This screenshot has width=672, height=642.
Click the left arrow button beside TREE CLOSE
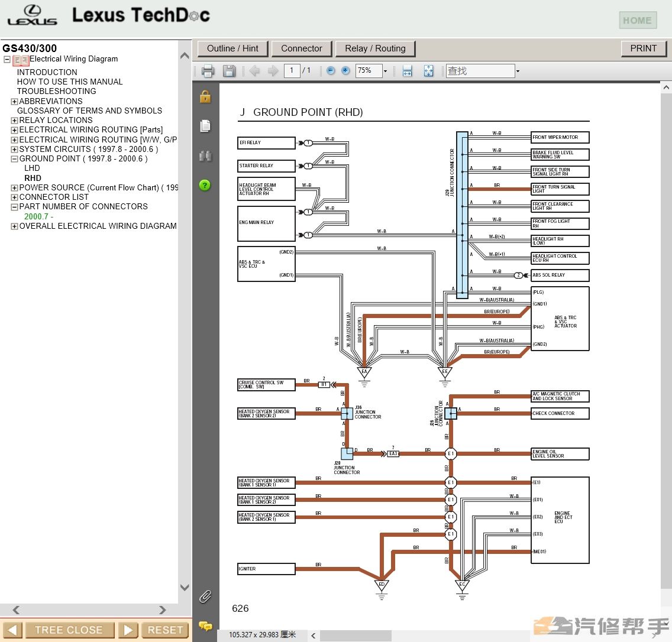tap(12, 630)
